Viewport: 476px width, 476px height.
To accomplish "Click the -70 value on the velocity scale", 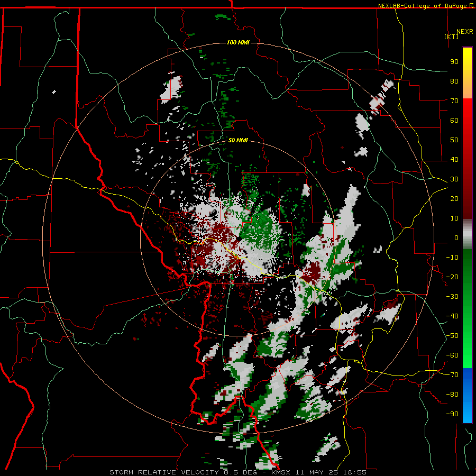I will coord(452,375).
